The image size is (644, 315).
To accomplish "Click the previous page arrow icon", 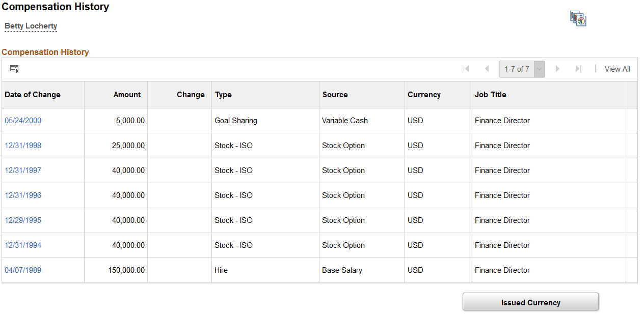I will pyautogui.click(x=487, y=69).
